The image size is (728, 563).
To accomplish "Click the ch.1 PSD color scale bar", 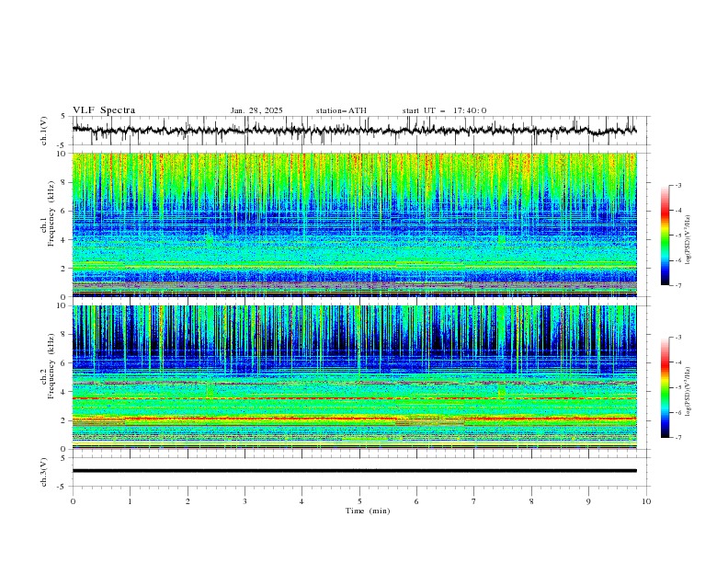I will [x=665, y=236].
